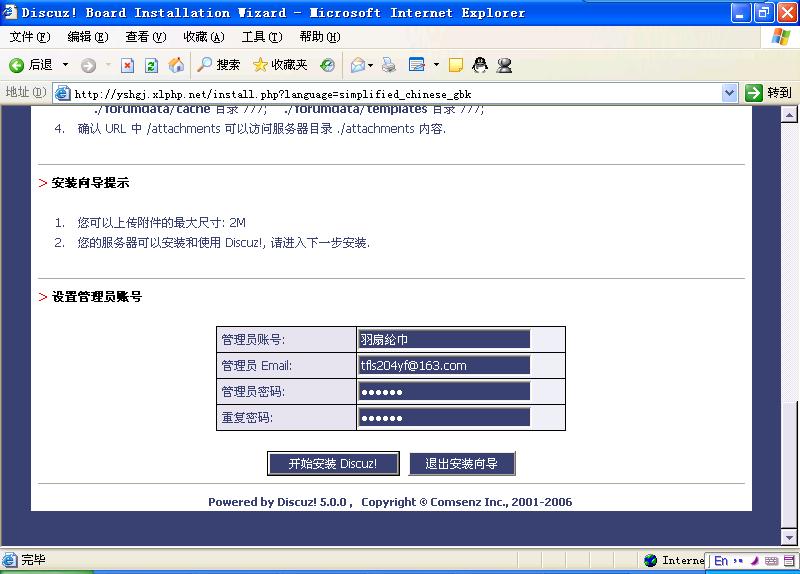Open the 工具(T) menu
This screenshot has height=574, width=800.
pyautogui.click(x=262, y=37)
